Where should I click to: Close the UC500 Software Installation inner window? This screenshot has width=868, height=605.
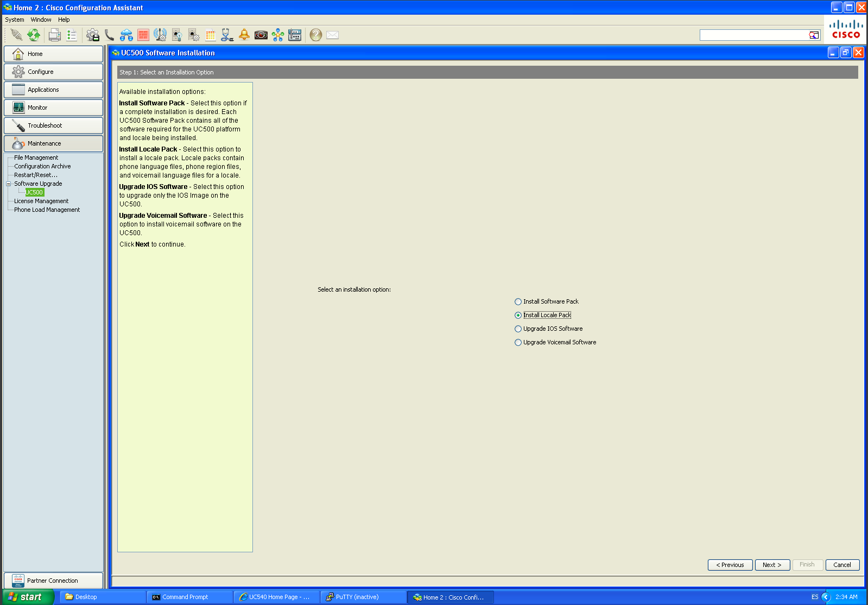pyautogui.click(x=858, y=52)
